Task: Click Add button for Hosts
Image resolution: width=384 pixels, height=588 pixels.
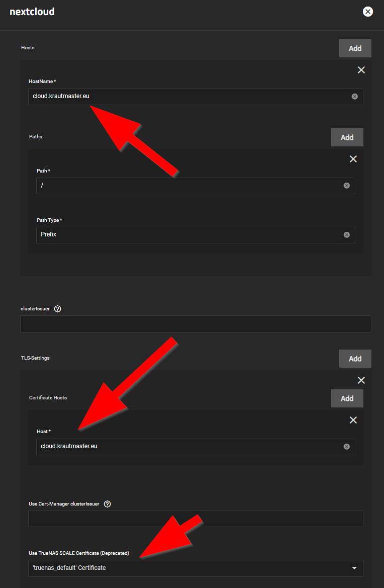Action: pos(355,48)
